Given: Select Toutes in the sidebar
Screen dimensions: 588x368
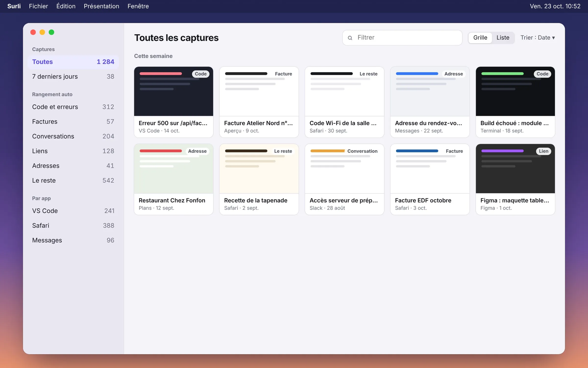Looking at the screenshot, I should [73, 62].
